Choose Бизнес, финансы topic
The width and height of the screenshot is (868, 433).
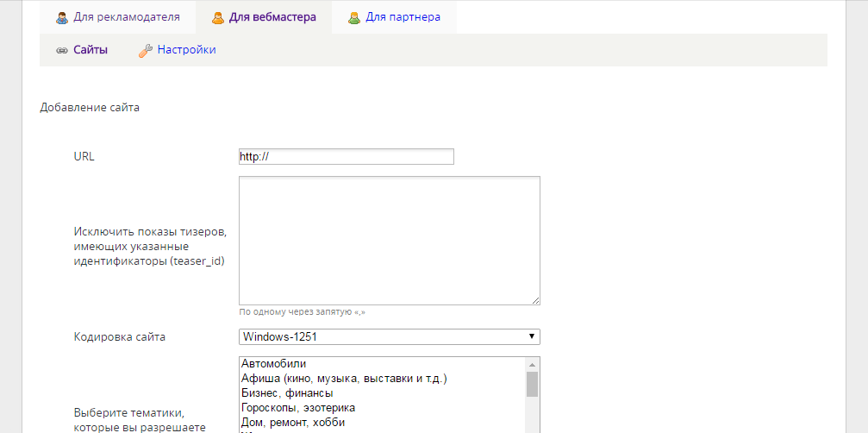click(287, 393)
